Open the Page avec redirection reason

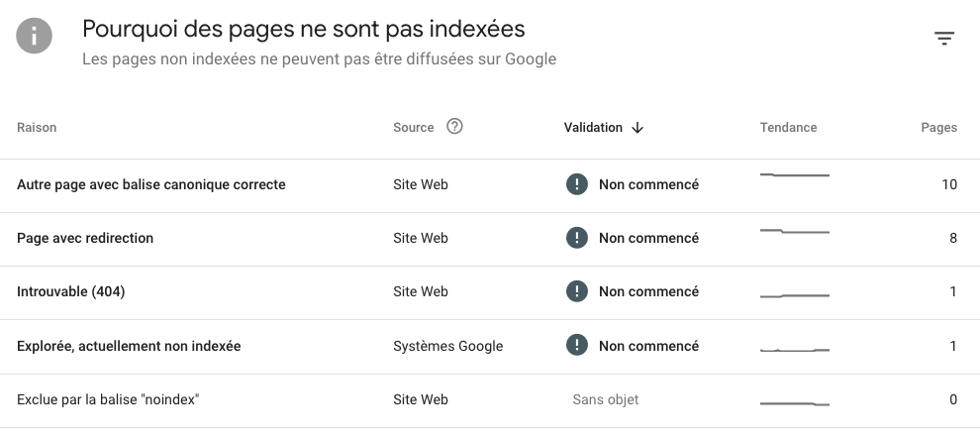click(x=490, y=240)
